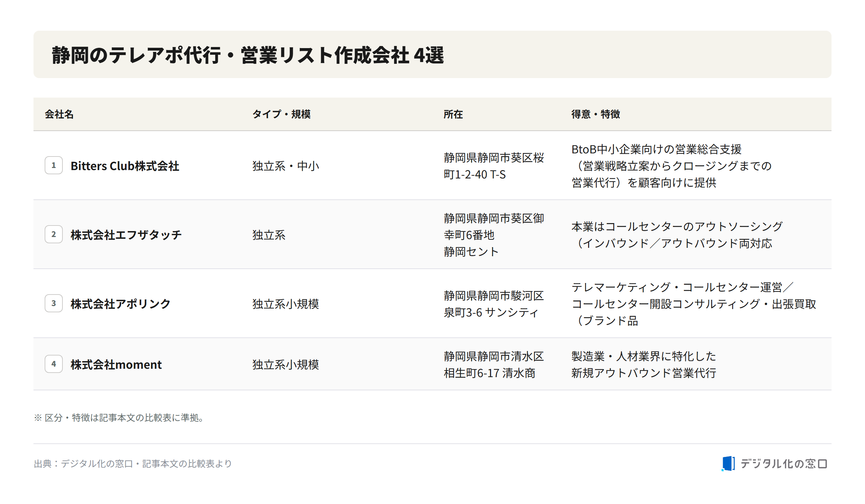This screenshot has height=504, width=865.
Task: Click the address 静岡県静岡市駿河区泉町3-6 サンシティ
Action: pos(494,304)
